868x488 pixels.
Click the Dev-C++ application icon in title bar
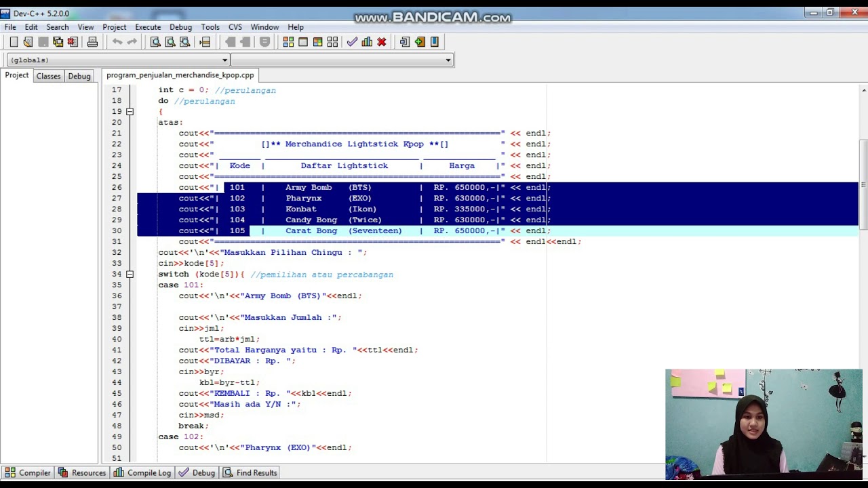click(5, 13)
